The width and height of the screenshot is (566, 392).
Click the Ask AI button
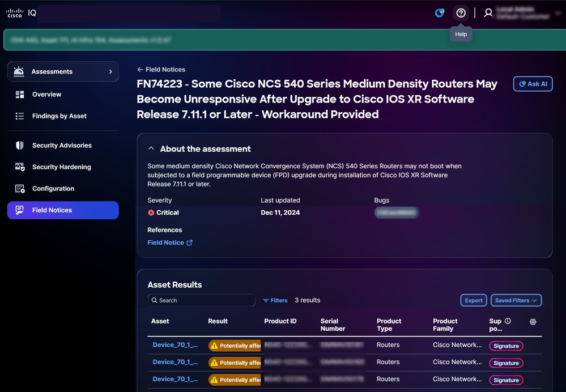533,84
